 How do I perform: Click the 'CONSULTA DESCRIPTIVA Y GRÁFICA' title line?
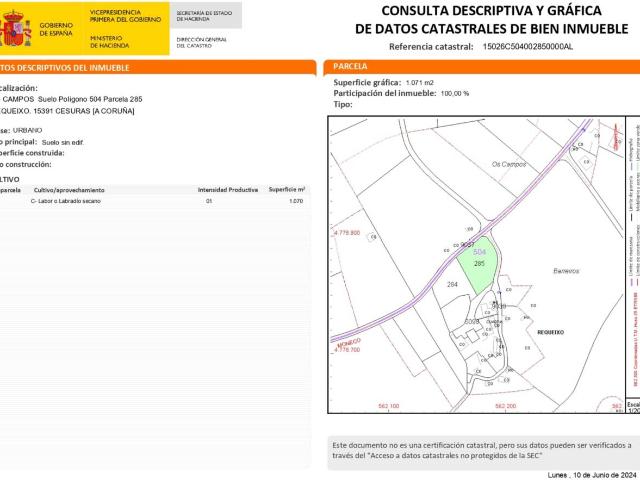(491, 11)
